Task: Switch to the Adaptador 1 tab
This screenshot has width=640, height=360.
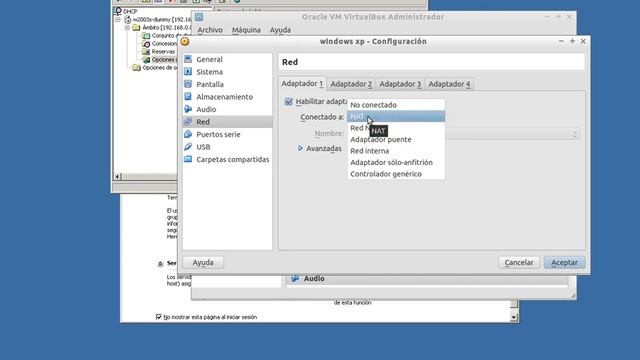Action: (302, 84)
